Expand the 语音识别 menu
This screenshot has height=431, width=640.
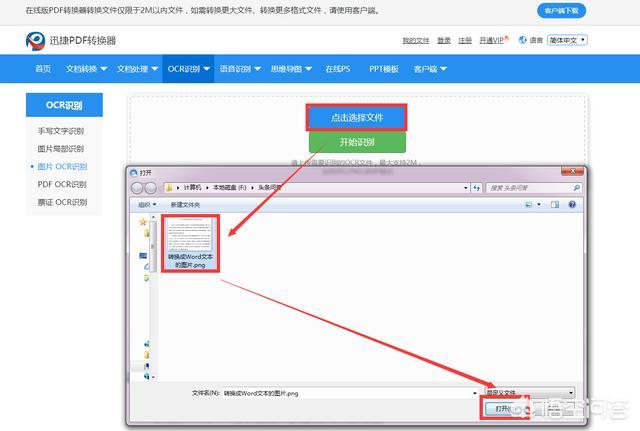(240, 69)
